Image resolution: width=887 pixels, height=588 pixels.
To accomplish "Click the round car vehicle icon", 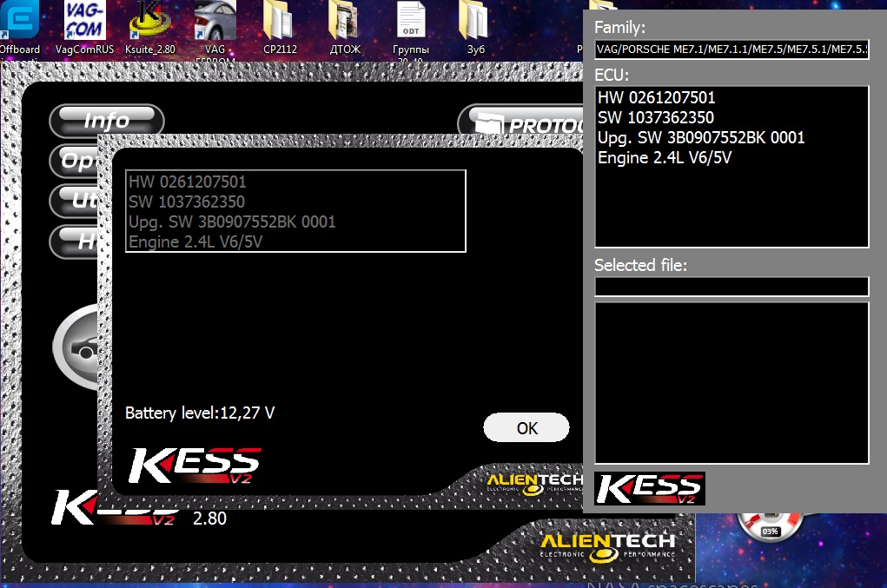I will coord(76,347).
